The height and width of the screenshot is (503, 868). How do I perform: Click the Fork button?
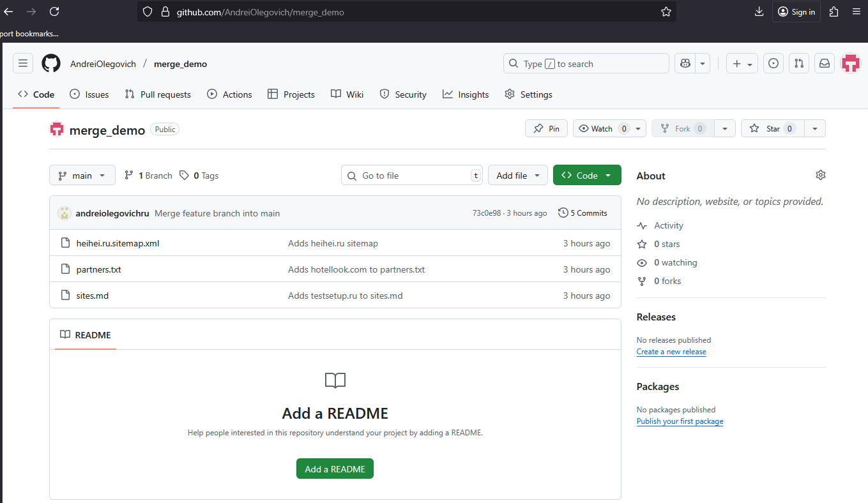(683, 128)
